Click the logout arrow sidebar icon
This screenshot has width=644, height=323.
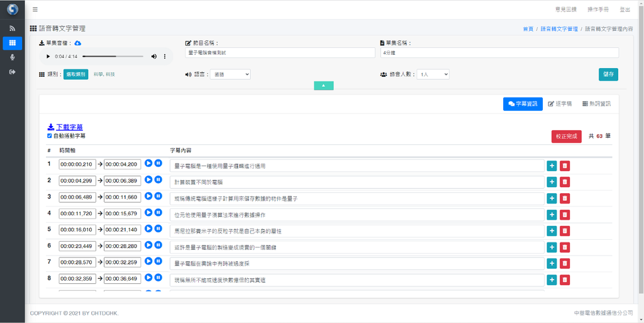(13, 72)
